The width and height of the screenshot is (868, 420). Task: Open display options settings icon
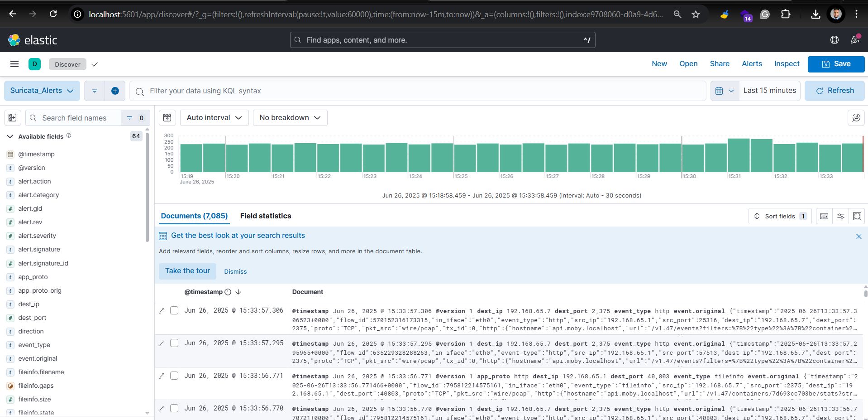coord(841,216)
